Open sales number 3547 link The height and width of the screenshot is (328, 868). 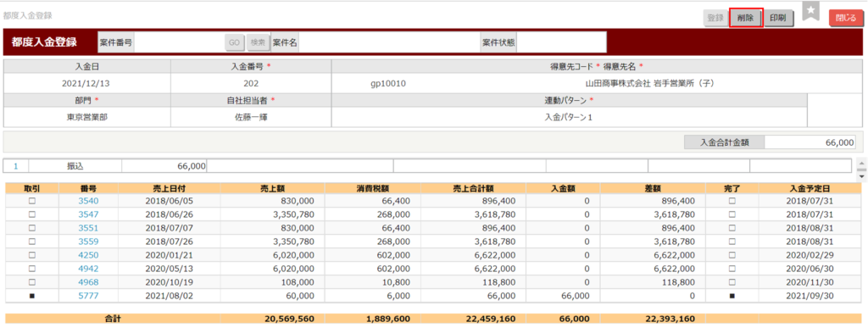click(88, 214)
